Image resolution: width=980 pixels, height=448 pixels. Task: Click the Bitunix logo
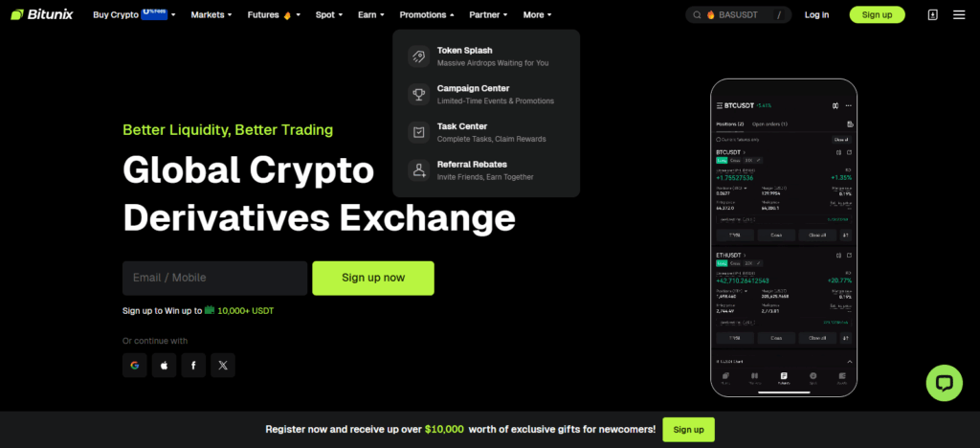[x=42, y=14]
